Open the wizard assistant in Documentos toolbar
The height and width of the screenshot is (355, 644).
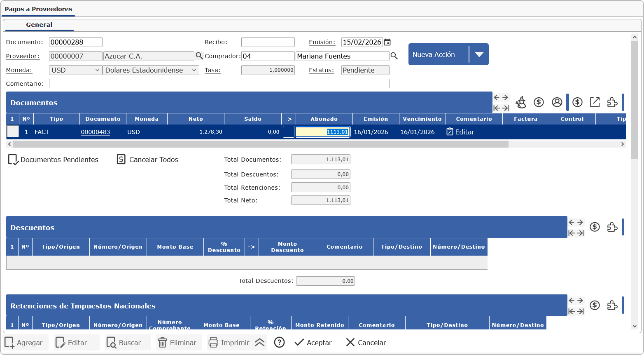521,102
